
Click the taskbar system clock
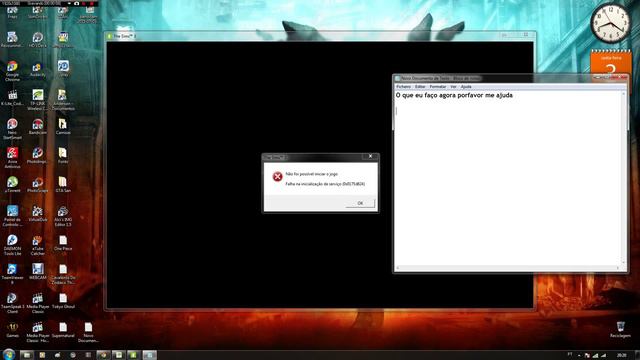[622, 356]
